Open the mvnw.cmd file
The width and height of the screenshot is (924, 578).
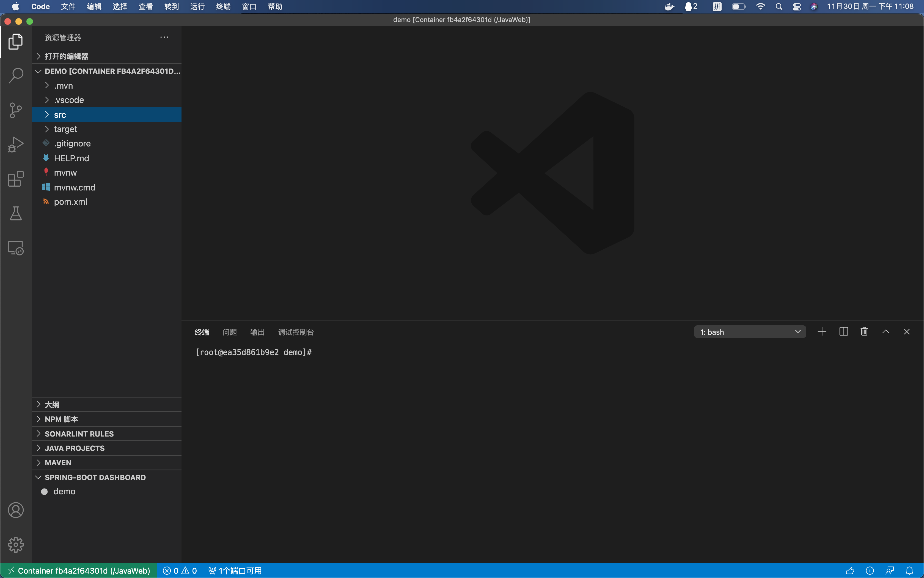(x=106, y=187)
